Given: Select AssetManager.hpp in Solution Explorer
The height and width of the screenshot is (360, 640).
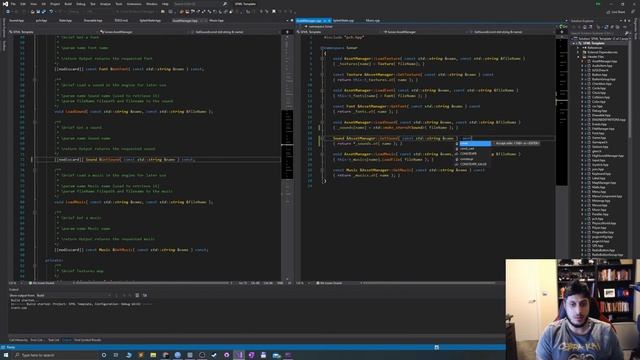Looking at the screenshot, I should coord(604,61).
